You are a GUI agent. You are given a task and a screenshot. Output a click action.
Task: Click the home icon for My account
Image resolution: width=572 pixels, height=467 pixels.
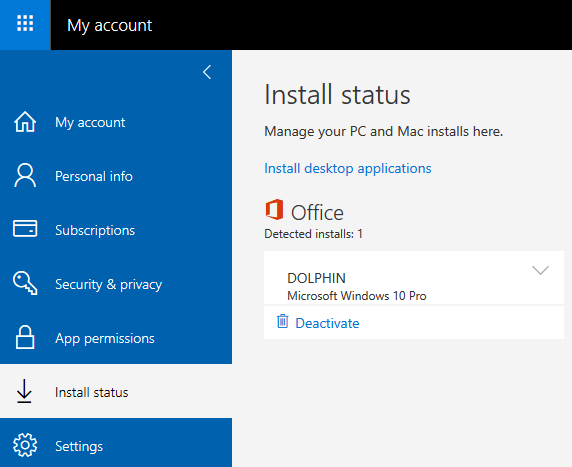click(x=25, y=121)
